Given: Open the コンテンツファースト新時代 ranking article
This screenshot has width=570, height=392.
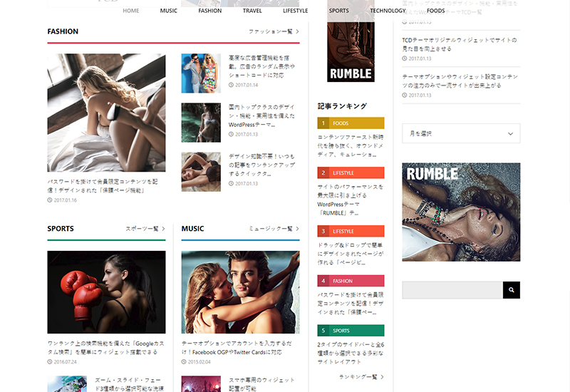Looking at the screenshot, I should 351,146.
